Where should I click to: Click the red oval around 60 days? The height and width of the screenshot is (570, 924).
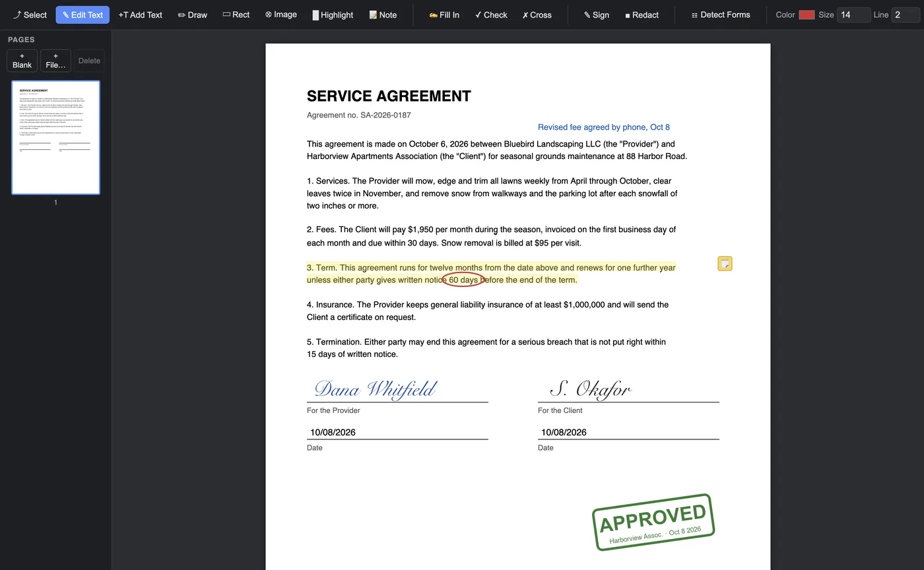click(x=463, y=280)
